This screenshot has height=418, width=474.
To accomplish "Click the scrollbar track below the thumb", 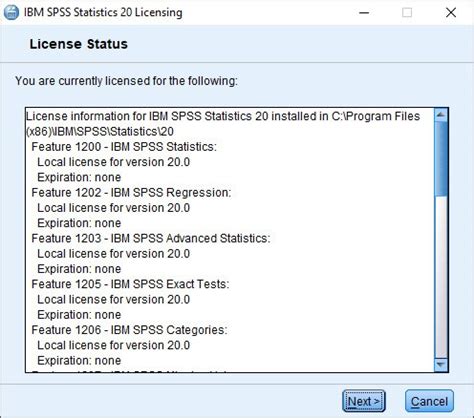I will tap(441, 277).
